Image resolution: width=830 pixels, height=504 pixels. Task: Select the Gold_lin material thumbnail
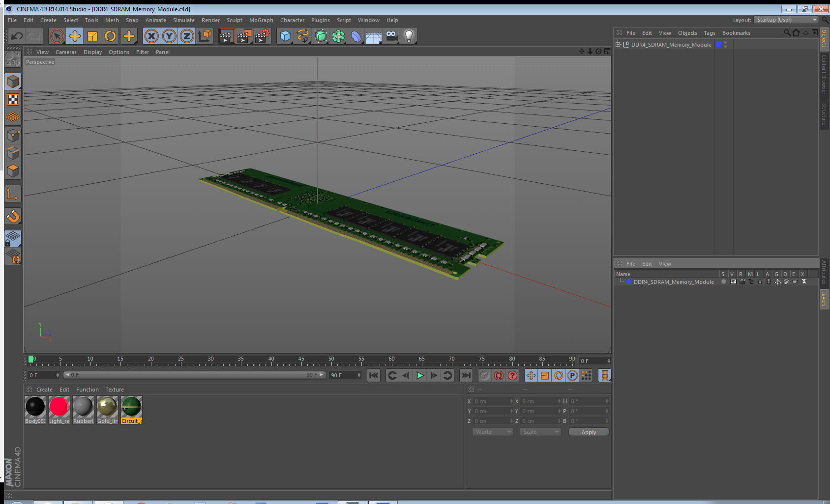[107, 410]
